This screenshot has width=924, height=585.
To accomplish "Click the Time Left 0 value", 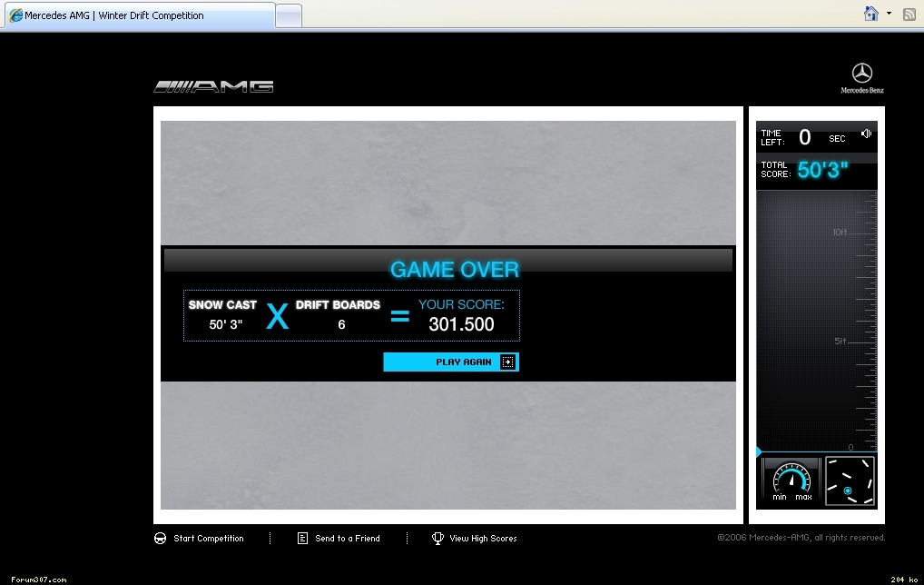I will [805, 137].
